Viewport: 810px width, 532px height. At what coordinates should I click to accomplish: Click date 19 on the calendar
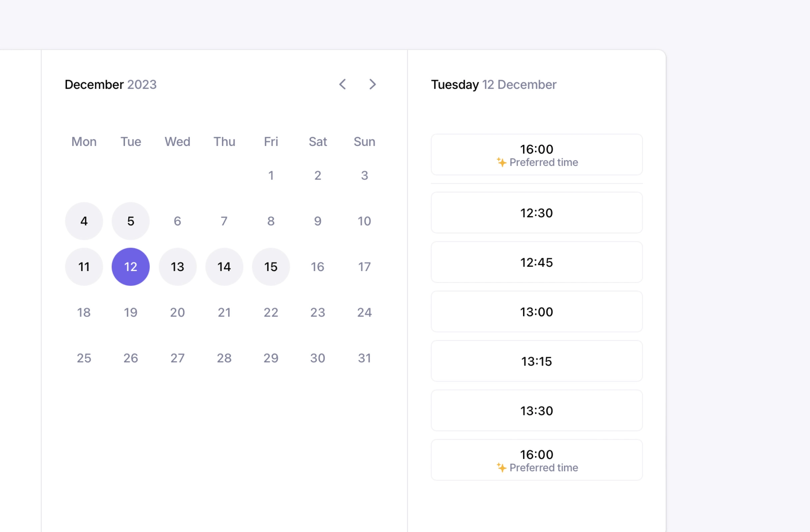[131, 312]
